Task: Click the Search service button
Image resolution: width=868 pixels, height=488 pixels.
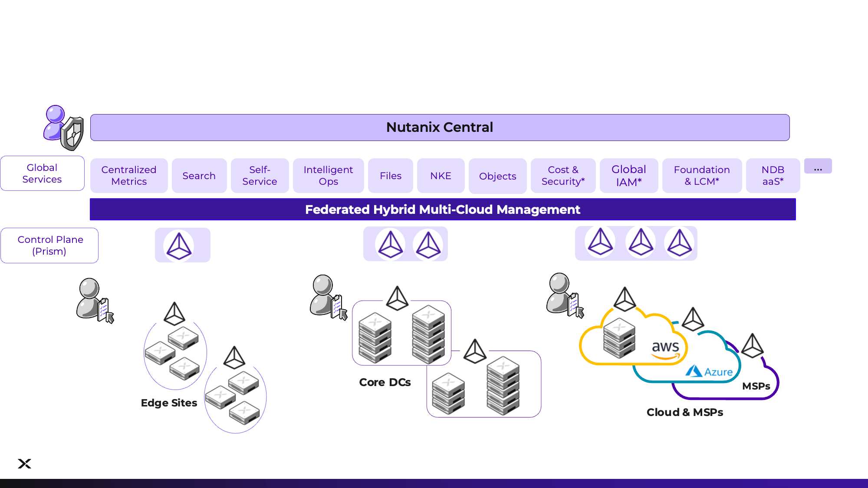Action: click(x=199, y=175)
